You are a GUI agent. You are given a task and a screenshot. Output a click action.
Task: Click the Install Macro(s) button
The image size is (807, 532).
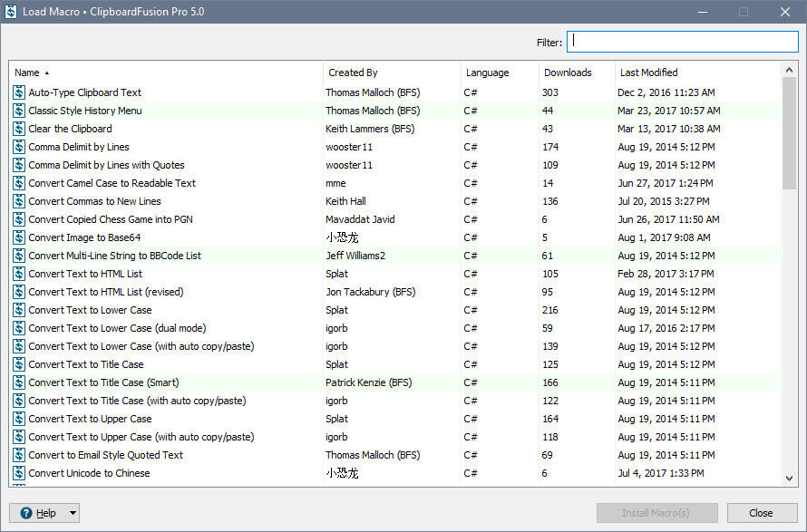pos(656,513)
